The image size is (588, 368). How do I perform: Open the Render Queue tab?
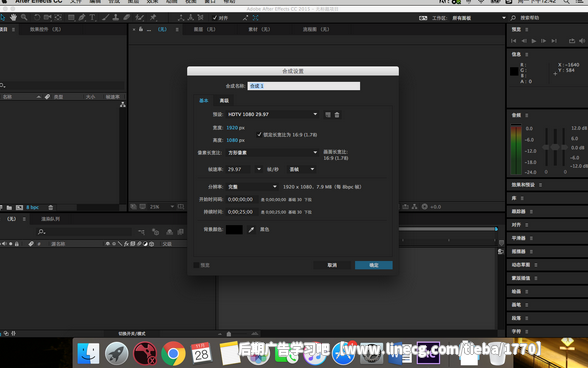tap(50, 219)
